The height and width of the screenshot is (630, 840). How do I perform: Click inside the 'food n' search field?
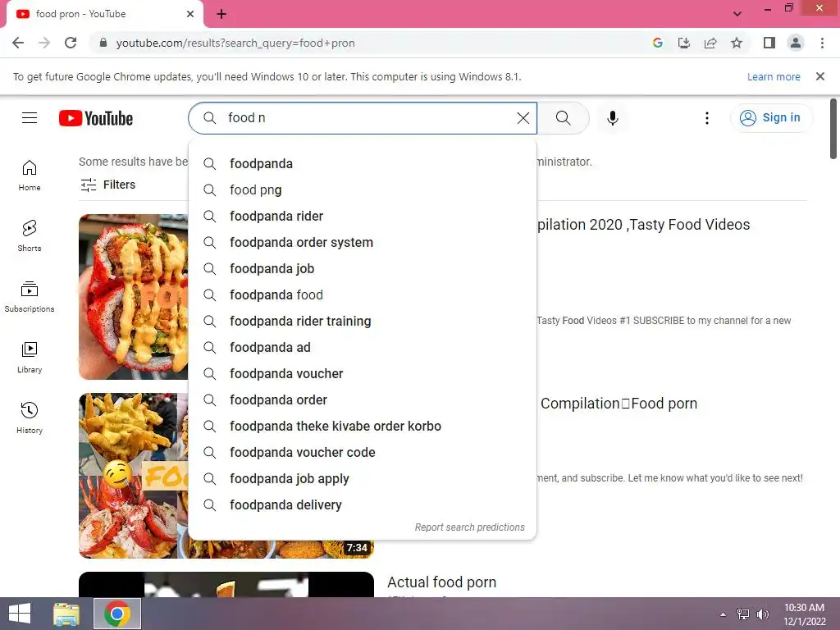pos(363,118)
